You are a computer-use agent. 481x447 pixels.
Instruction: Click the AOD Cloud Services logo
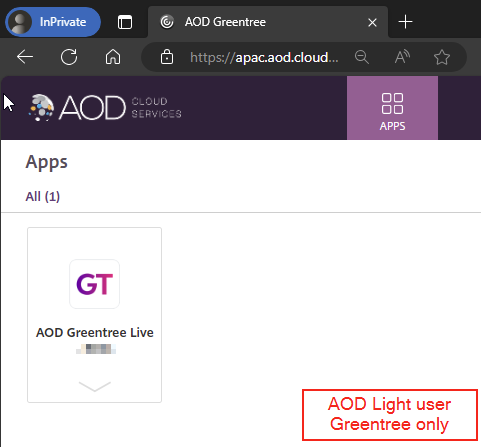click(105, 107)
